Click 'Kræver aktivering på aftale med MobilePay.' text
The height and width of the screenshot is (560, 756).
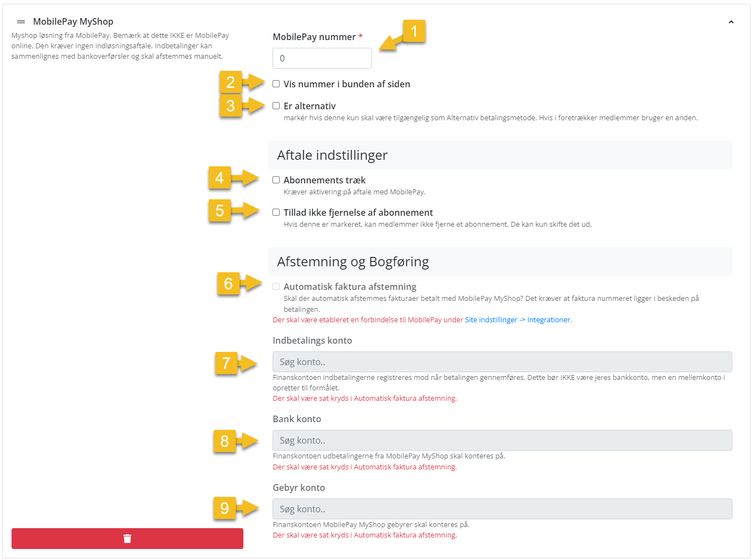(x=354, y=192)
